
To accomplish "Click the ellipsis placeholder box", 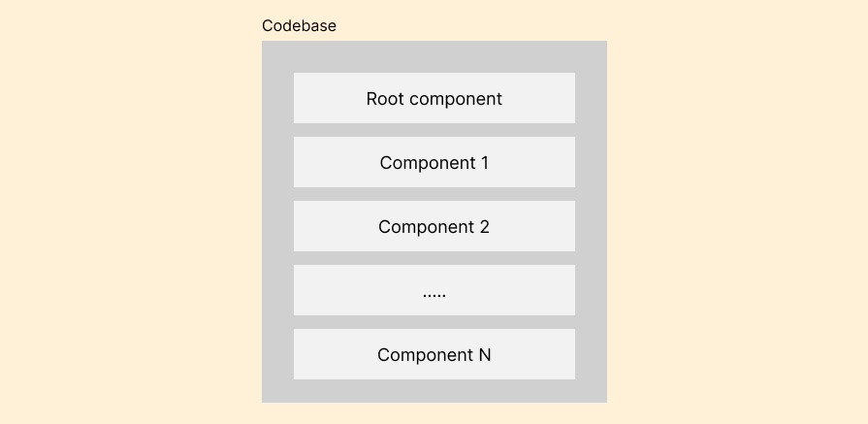I will (x=434, y=290).
